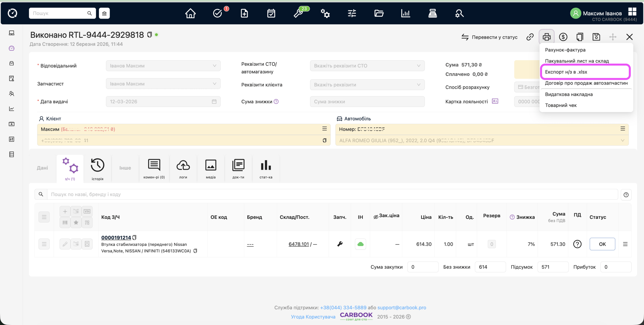The image size is (644, 325).
Task: Edit the part using the pencil icon
Action: tap(65, 244)
